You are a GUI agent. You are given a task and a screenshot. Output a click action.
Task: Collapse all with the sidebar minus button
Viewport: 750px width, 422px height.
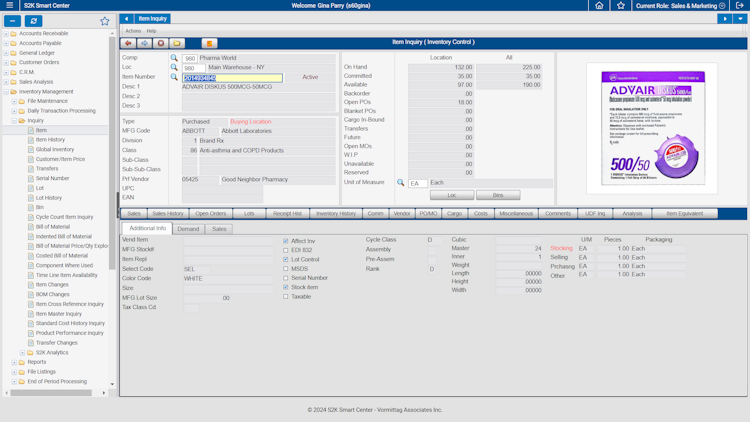(12, 21)
